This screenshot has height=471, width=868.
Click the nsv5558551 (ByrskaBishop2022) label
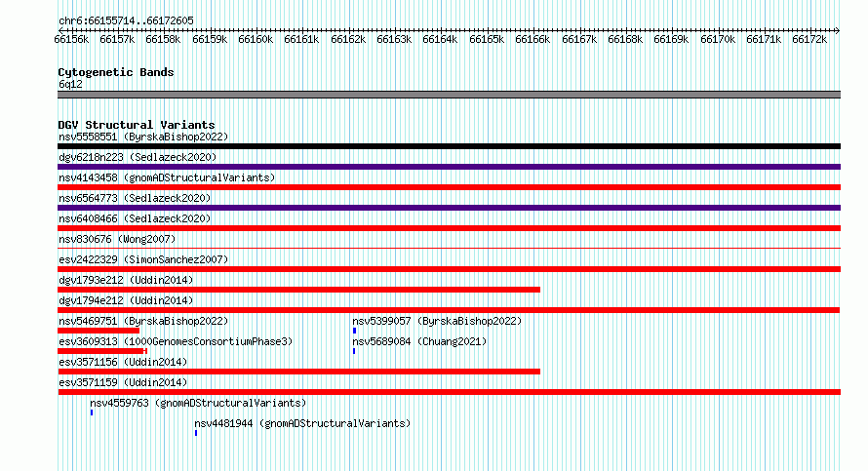click(x=143, y=137)
